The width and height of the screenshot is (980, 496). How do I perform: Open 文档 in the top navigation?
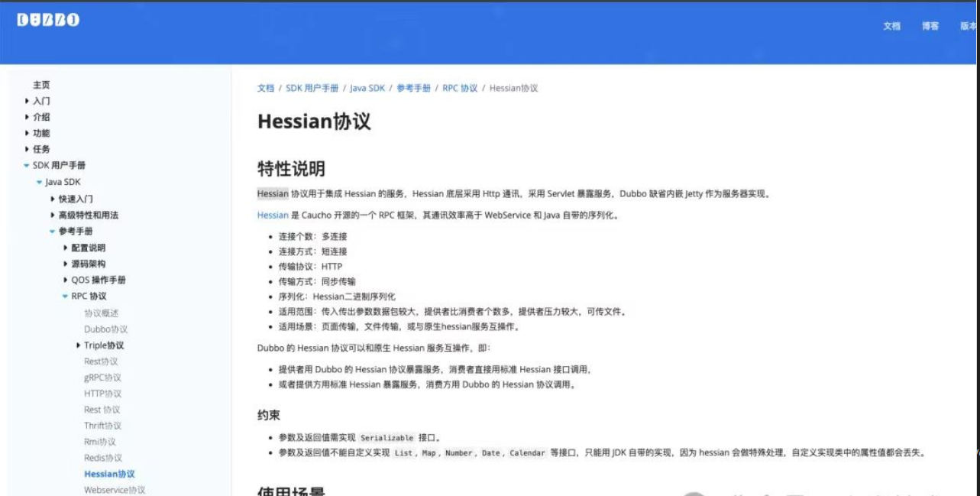coord(891,26)
